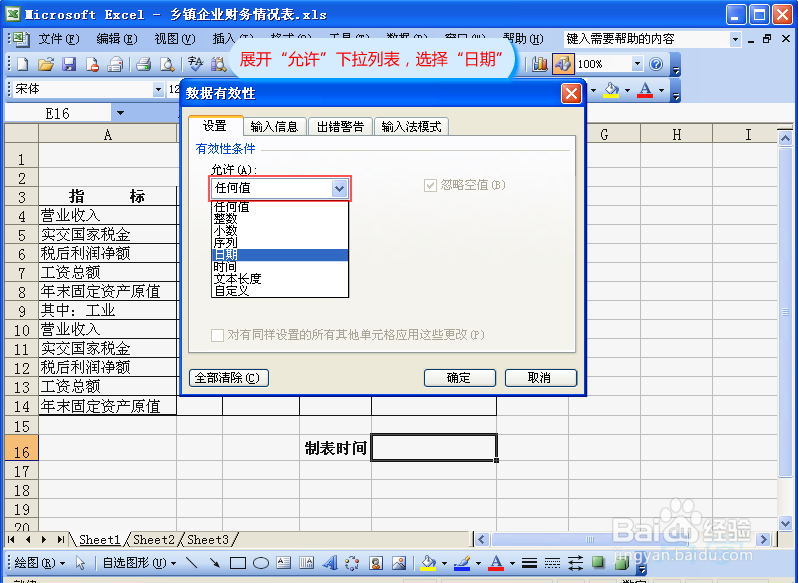Open the 编辑 menu
Screen dimensions: 798x583
coord(117,39)
